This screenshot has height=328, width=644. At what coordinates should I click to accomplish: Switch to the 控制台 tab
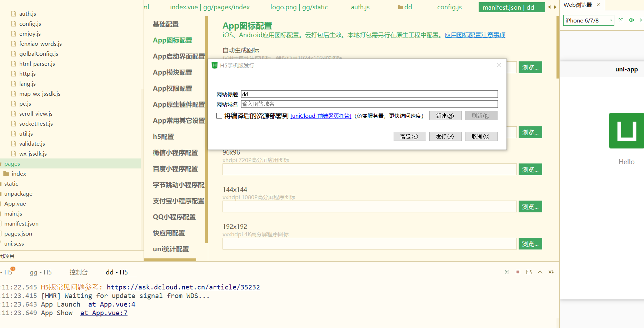click(x=79, y=272)
